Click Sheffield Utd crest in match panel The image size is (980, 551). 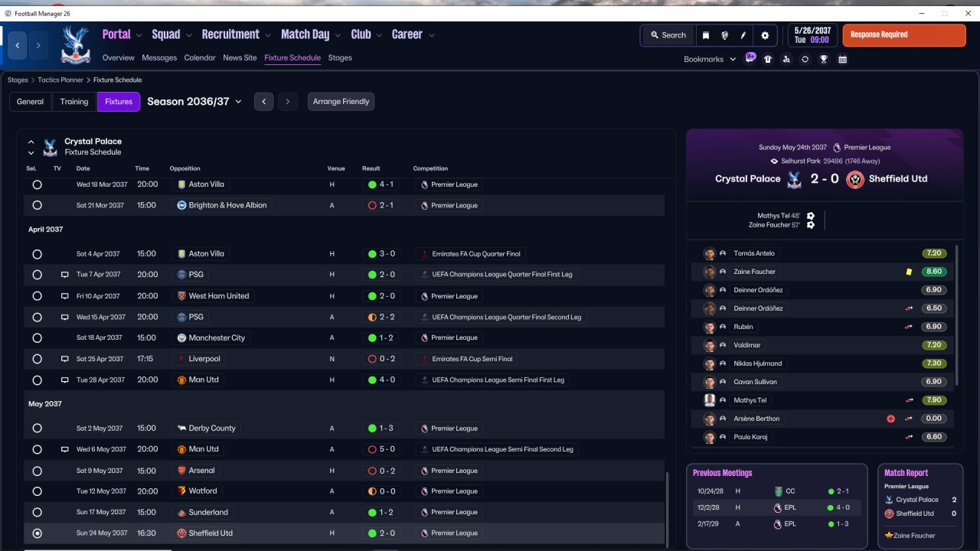point(855,179)
